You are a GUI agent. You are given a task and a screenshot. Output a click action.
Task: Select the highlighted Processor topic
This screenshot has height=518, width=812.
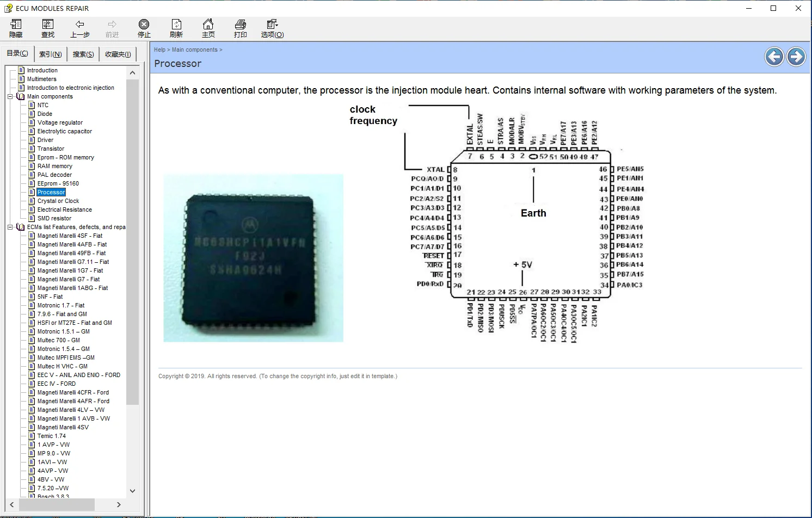tap(51, 192)
